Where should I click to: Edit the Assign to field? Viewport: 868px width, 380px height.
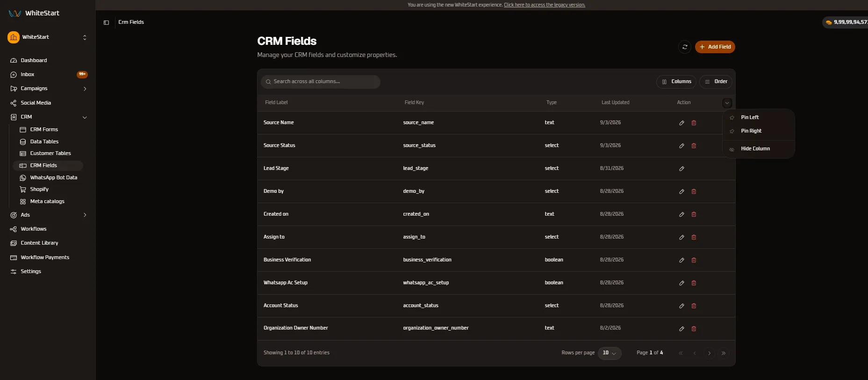click(681, 237)
